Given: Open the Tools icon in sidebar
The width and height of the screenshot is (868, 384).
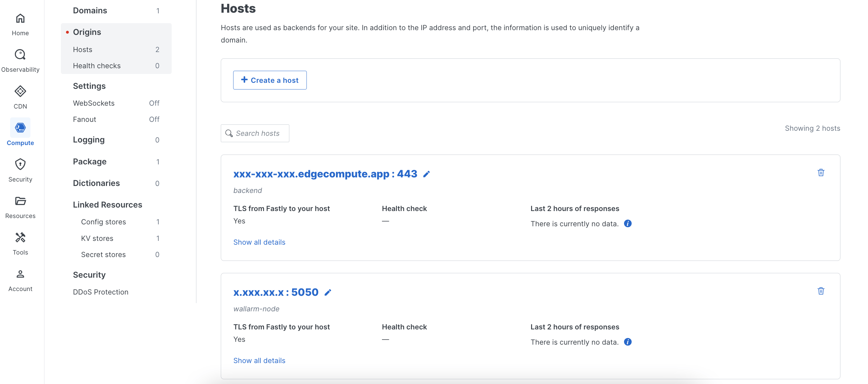Looking at the screenshot, I should click(x=20, y=238).
